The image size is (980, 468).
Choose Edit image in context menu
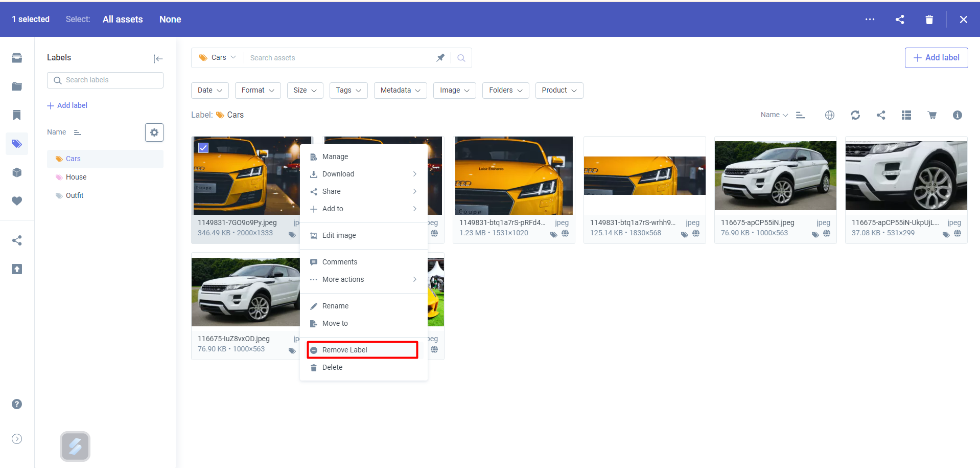[x=339, y=235]
